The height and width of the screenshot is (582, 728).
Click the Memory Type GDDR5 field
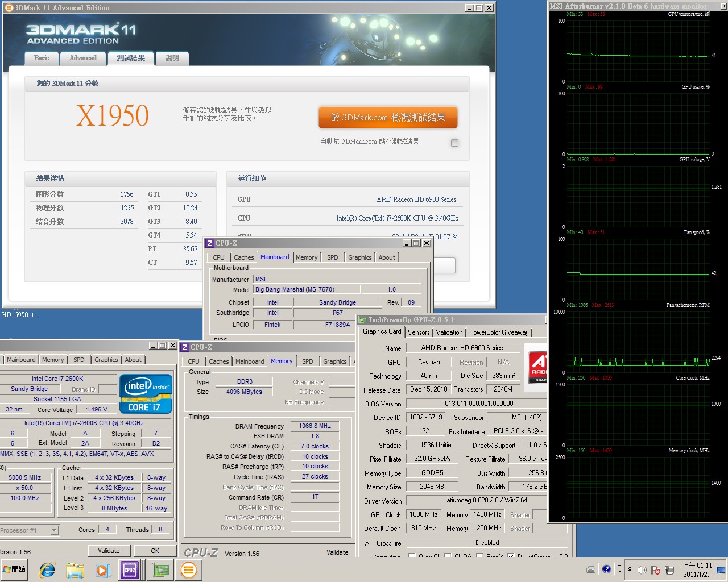pos(432,473)
